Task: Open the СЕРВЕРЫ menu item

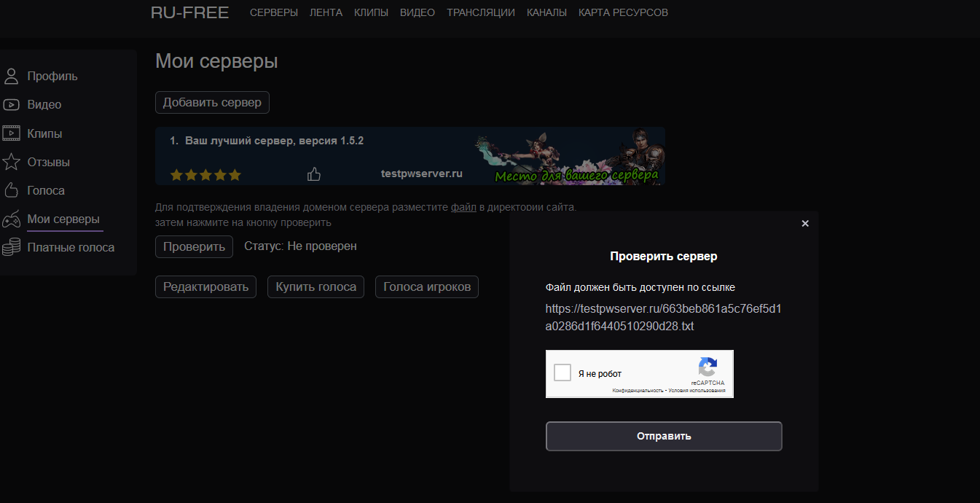Action: click(274, 12)
